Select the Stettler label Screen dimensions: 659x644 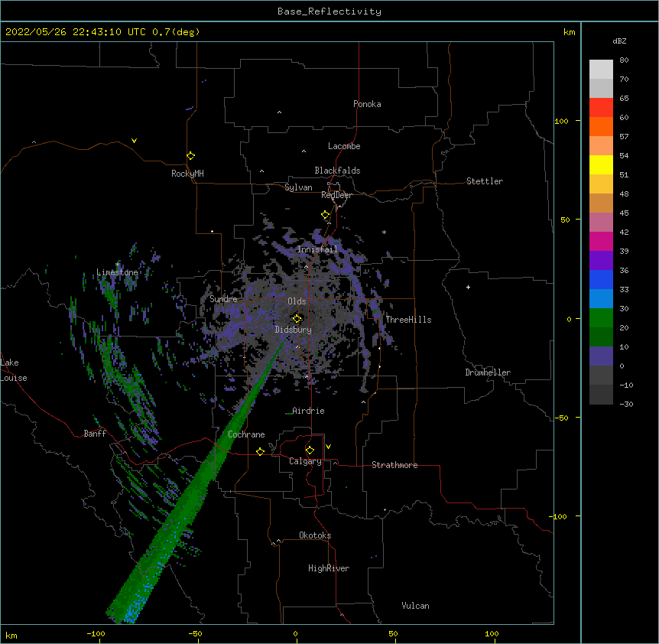[x=485, y=181]
